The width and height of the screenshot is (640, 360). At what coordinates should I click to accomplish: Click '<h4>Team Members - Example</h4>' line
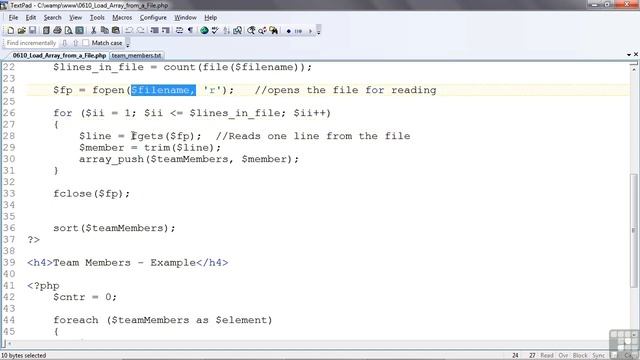(x=128, y=262)
